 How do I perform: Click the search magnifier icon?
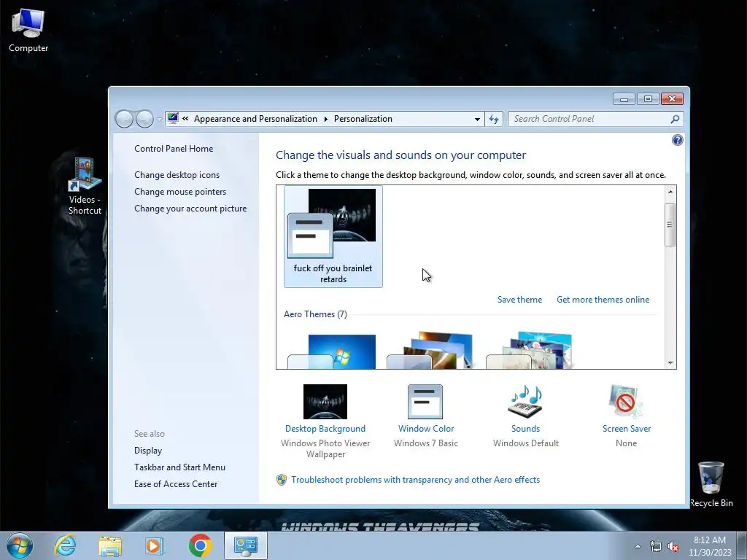click(x=675, y=119)
